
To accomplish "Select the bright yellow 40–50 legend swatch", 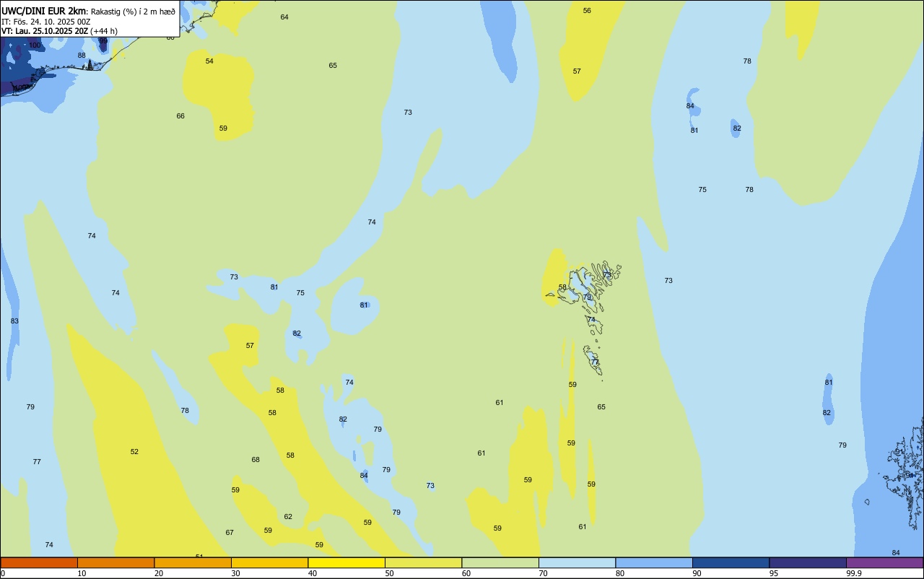I will click(346, 562).
